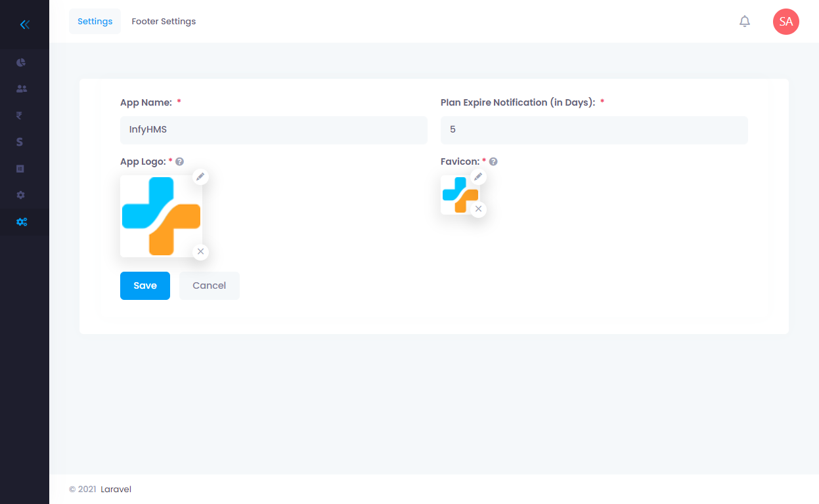Click the 'S' subscription icon in sidebar
This screenshot has height=504, width=819.
click(x=20, y=142)
